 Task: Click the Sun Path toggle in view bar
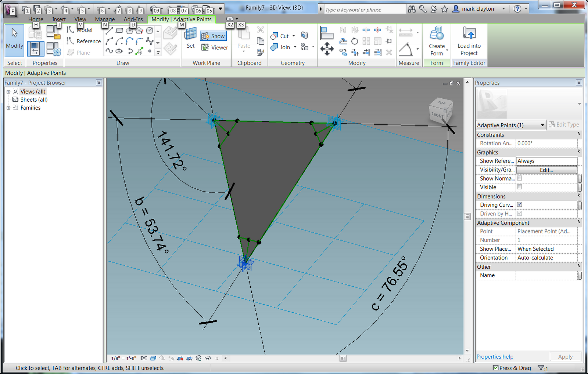[x=162, y=358]
